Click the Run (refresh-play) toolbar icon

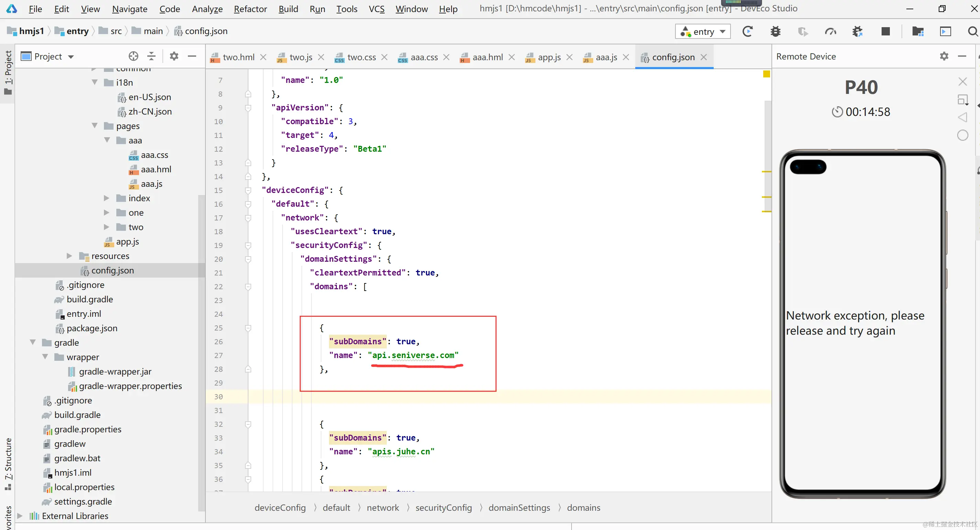point(747,31)
